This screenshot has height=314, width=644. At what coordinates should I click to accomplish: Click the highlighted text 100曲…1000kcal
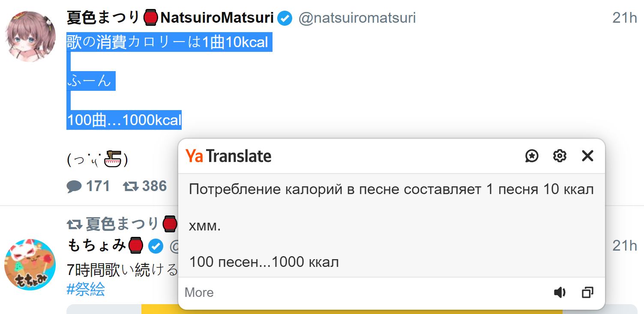click(124, 120)
